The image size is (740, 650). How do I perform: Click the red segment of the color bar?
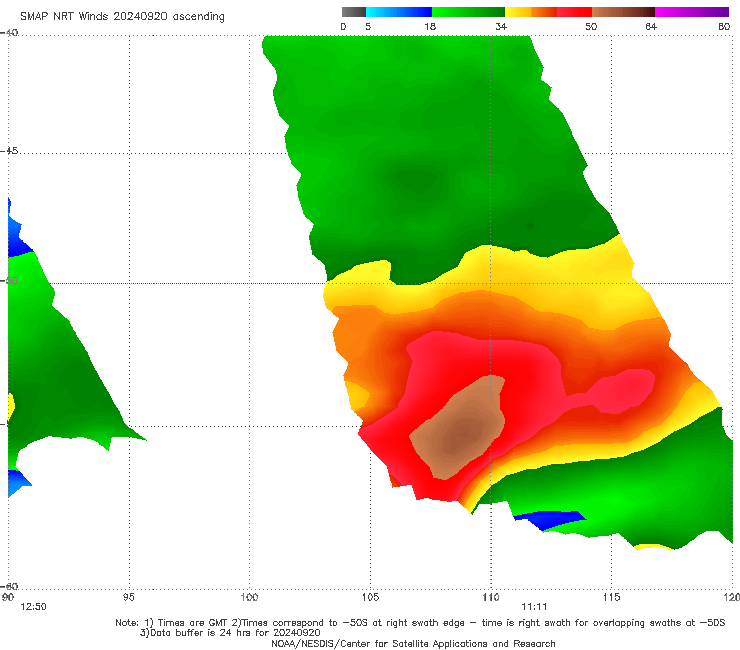[574, 12]
